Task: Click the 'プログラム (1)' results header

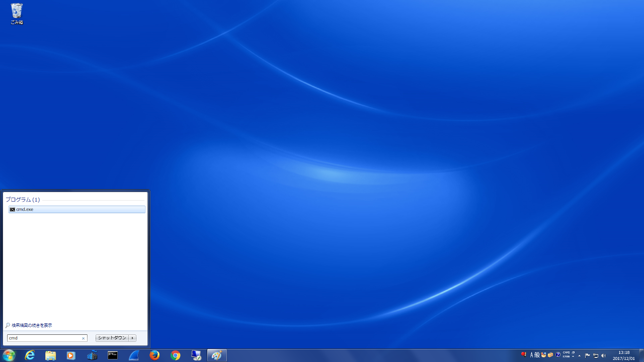Action: (23, 200)
